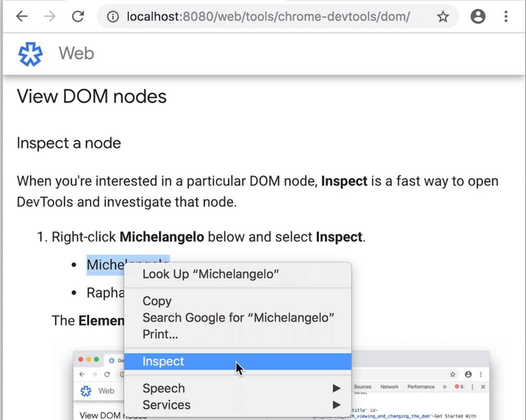
Task: Bookmark this page with the star icon
Action: pos(443,16)
